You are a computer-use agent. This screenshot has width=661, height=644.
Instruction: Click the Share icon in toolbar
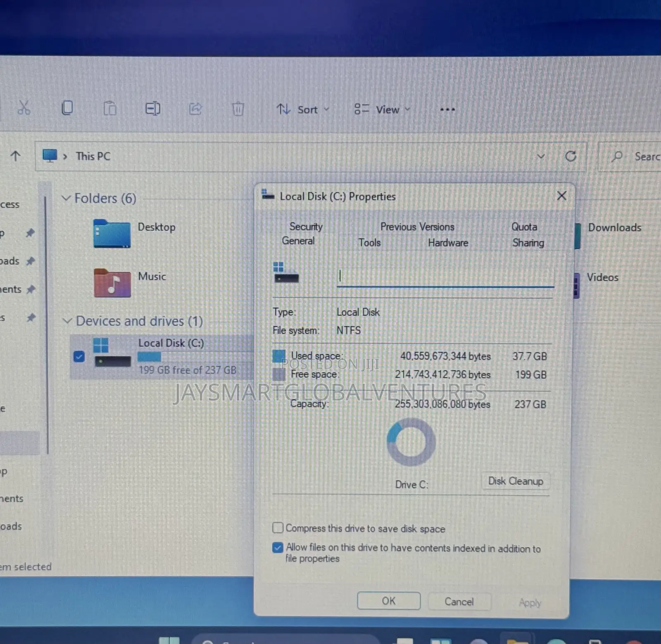[195, 109]
